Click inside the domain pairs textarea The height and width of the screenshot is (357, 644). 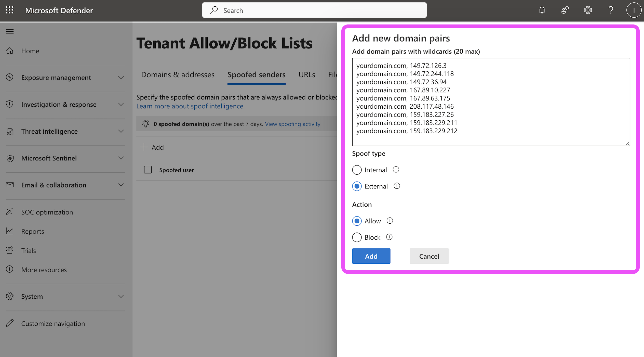click(x=491, y=102)
